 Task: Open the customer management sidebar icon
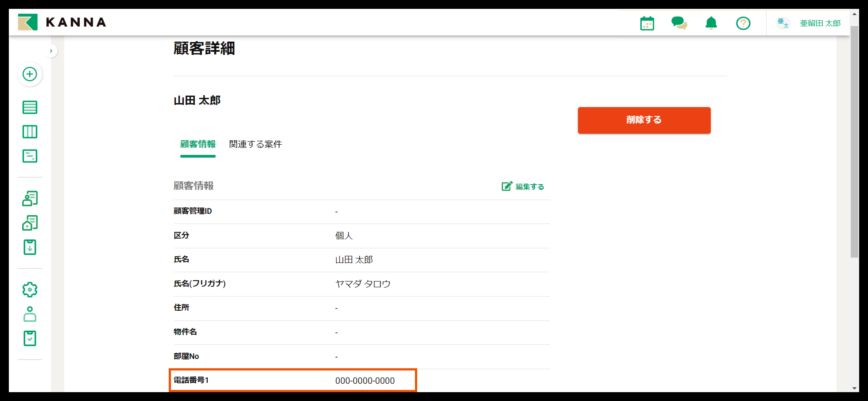(30, 199)
